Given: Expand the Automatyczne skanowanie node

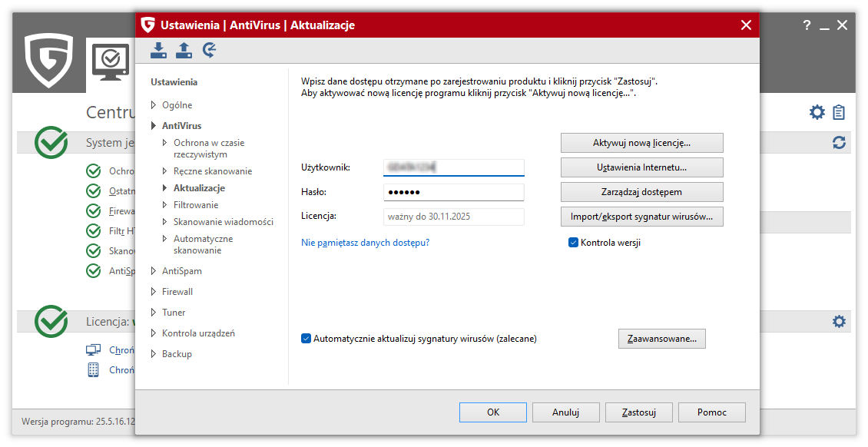Looking at the screenshot, I should pyautogui.click(x=165, y=239).
